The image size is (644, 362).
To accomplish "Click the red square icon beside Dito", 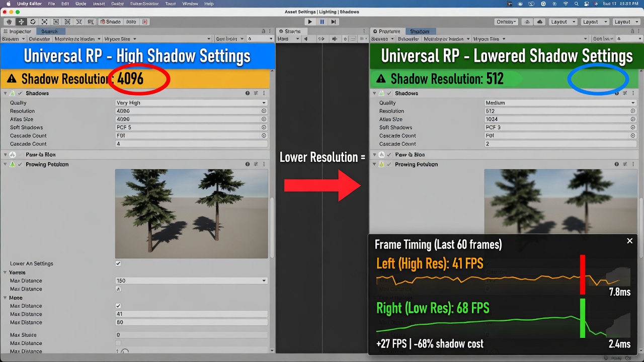I will (x=145, y=22).
